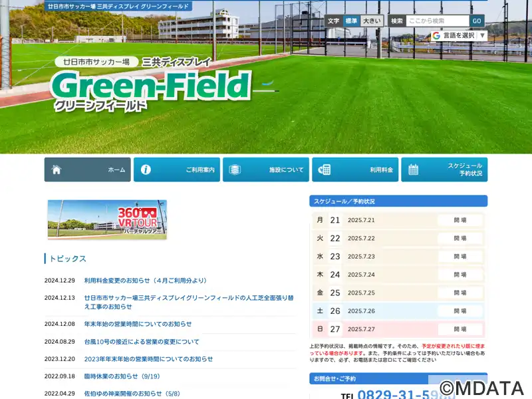Click 開場 status for Sunday 2025.7.27
The height and width of the screenshot is (399, 532).
click(x=460, y=329)
